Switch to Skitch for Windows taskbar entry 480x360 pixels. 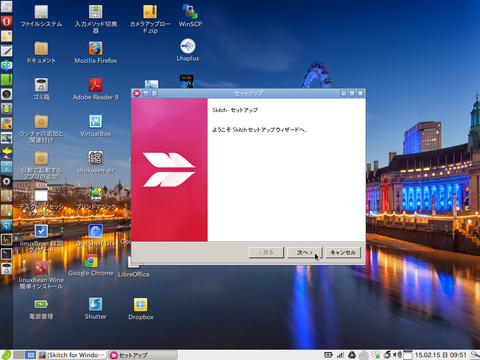click(72, 355)
